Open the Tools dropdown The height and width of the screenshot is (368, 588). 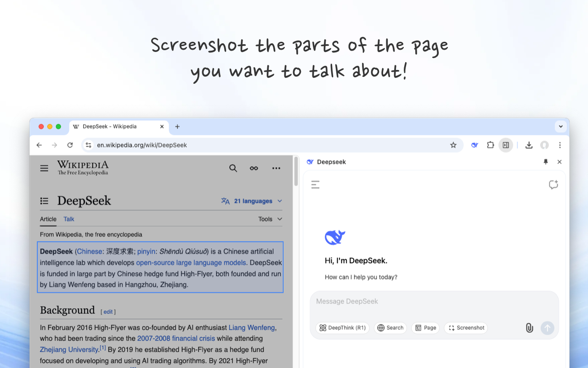(270, 219)
